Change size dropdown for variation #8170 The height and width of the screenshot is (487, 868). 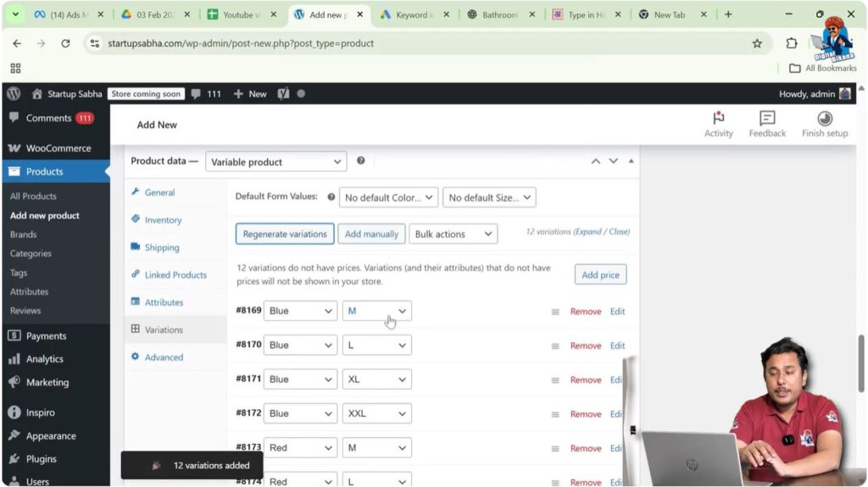coord(376,346)
